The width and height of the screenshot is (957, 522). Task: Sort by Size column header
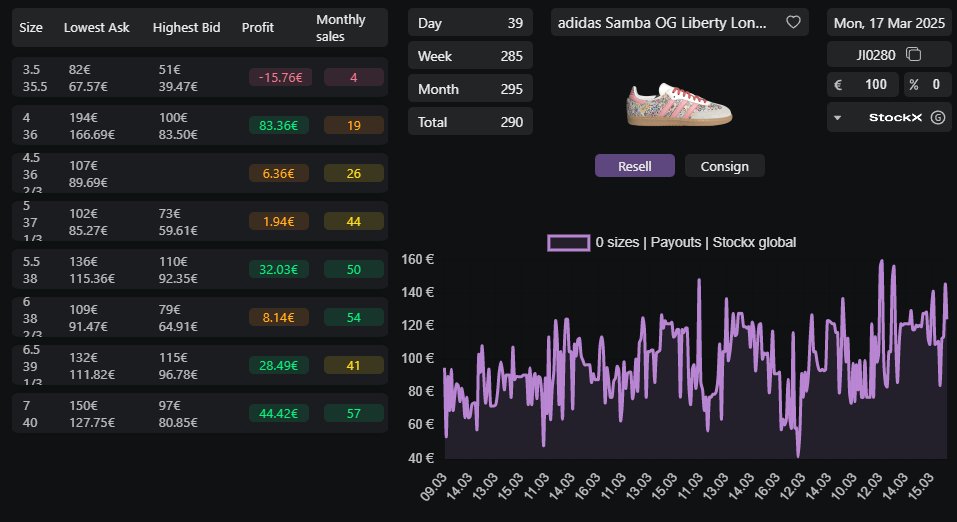[31, 27]
